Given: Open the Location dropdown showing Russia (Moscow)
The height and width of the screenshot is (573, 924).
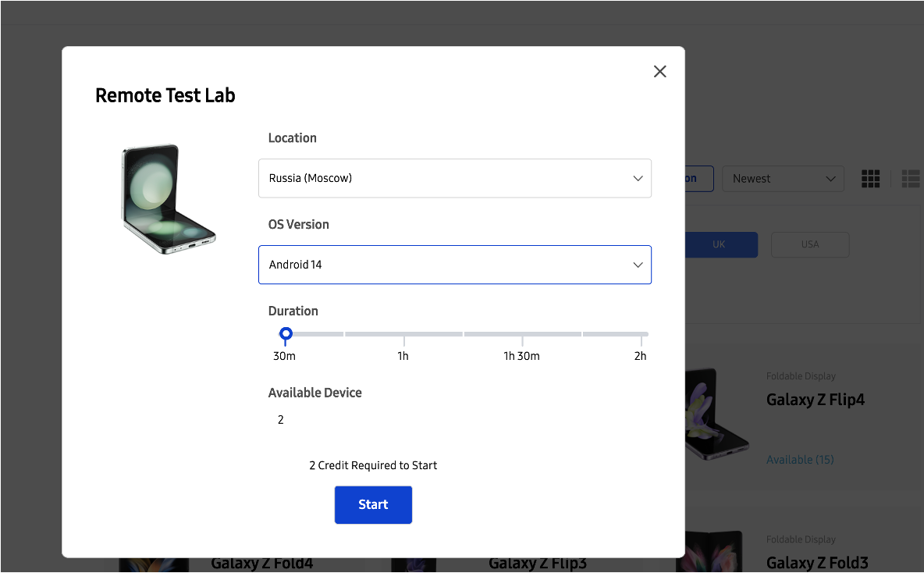Looking at the screenshot, I should (455, 178).
